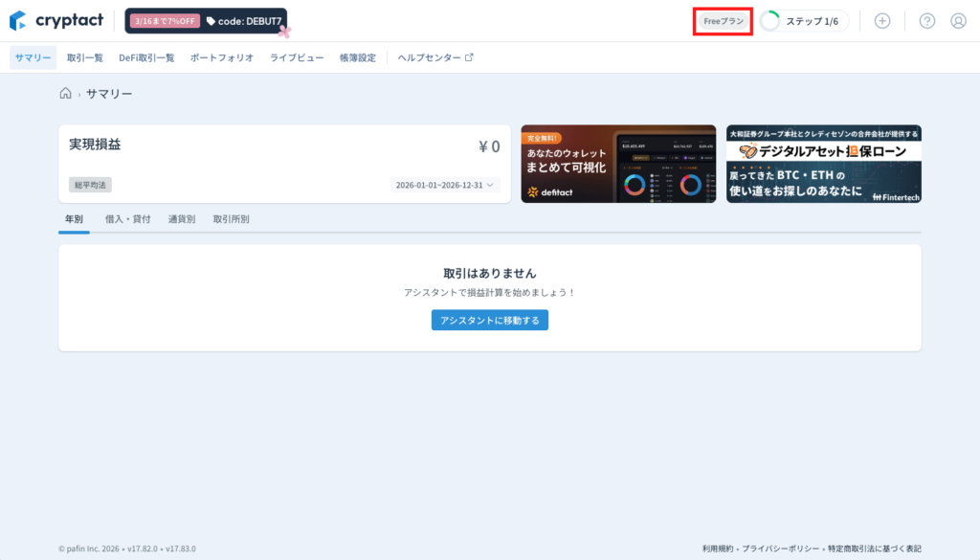Expand the date range dropdown
Image resolution: width=980 pixels, height=560 pixels.
coord(445,185)
